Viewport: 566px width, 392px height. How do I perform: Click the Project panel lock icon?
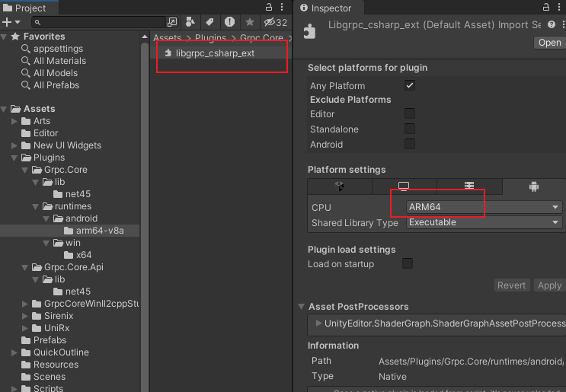(269, 8)
